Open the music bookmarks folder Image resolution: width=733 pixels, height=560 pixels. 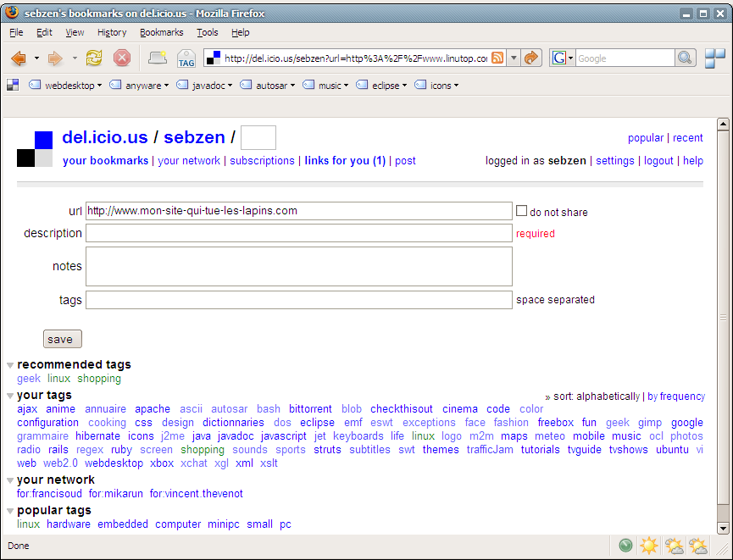pos(325,85)
